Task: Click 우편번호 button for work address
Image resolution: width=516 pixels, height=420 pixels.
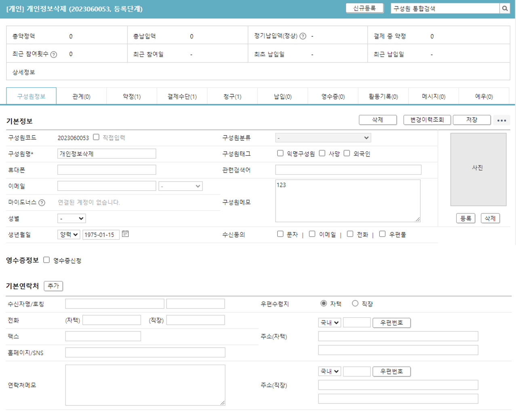Action: [x=391, y=371]
